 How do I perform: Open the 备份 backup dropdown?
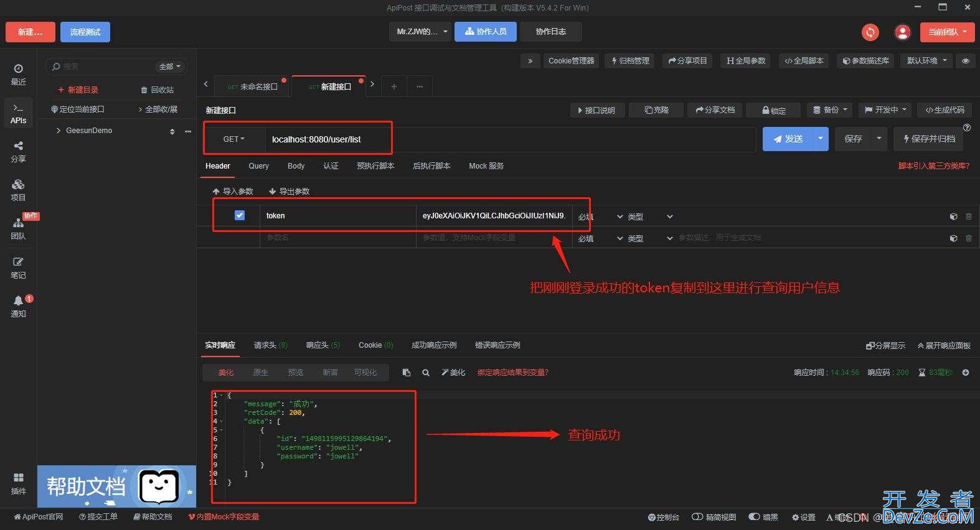coord(830,109)
